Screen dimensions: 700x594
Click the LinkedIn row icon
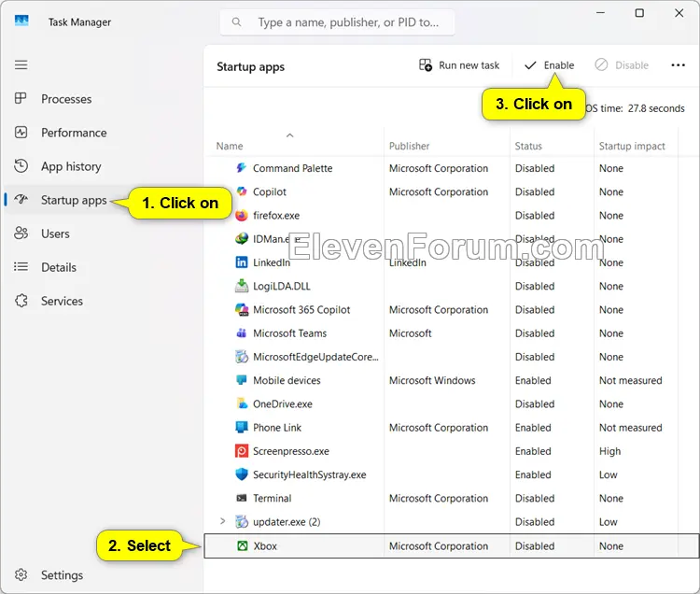click(x=242, y=262)
